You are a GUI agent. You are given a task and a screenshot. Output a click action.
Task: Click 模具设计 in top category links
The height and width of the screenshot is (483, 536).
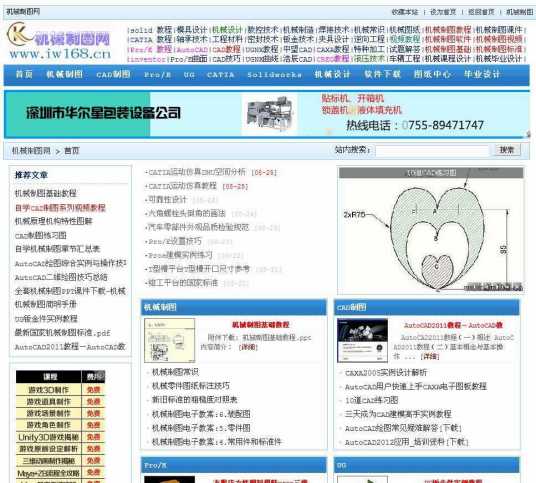tap(192, 30)
